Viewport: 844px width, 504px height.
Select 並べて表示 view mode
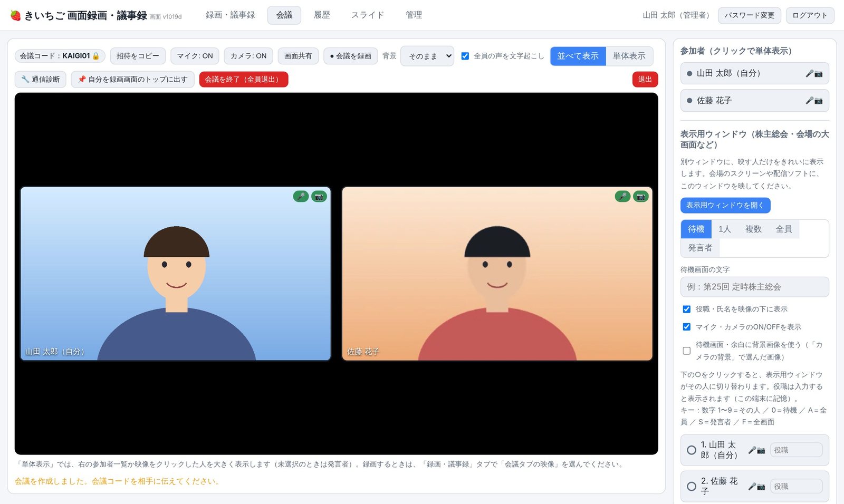[578, 56]
